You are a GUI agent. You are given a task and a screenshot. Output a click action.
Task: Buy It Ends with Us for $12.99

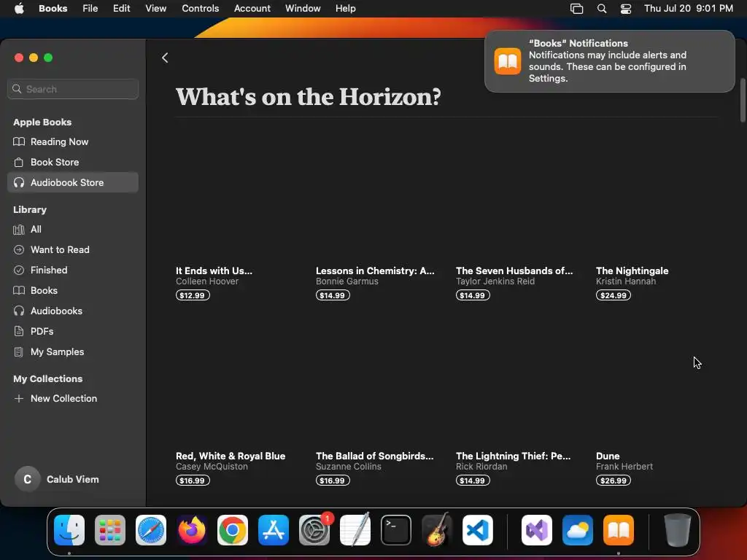(193, 295)
